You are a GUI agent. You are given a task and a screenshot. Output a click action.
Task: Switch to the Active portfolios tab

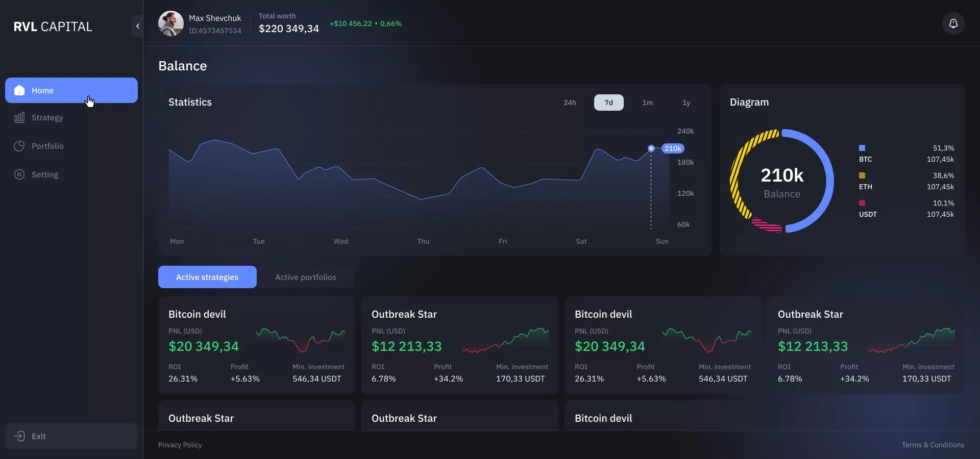coord(305,277)
